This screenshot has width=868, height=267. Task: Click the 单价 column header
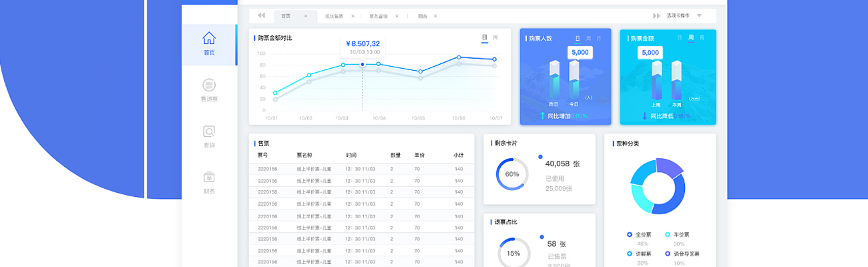coord(419,155)
